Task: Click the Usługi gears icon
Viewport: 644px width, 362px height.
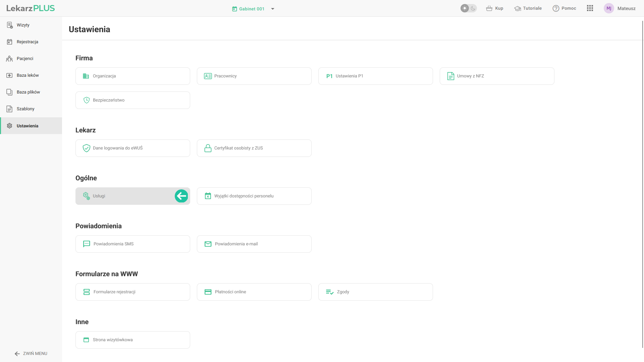Action: [87, 196]
